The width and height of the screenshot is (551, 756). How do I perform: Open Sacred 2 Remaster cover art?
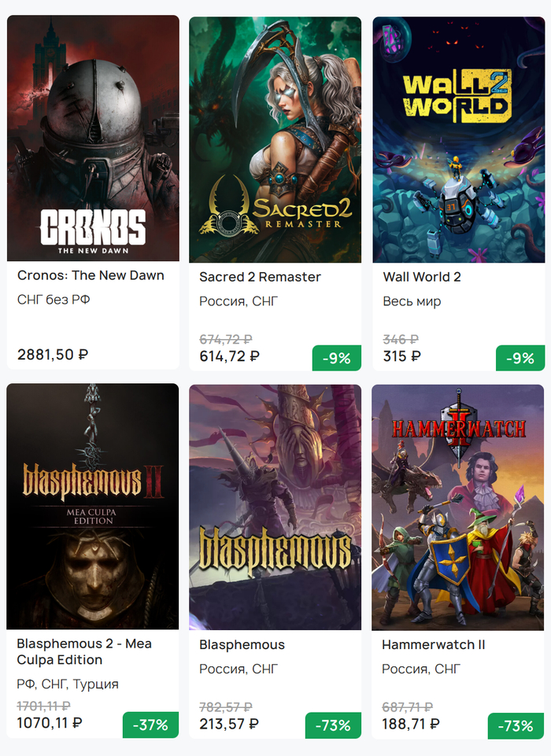tap(275, 140)
